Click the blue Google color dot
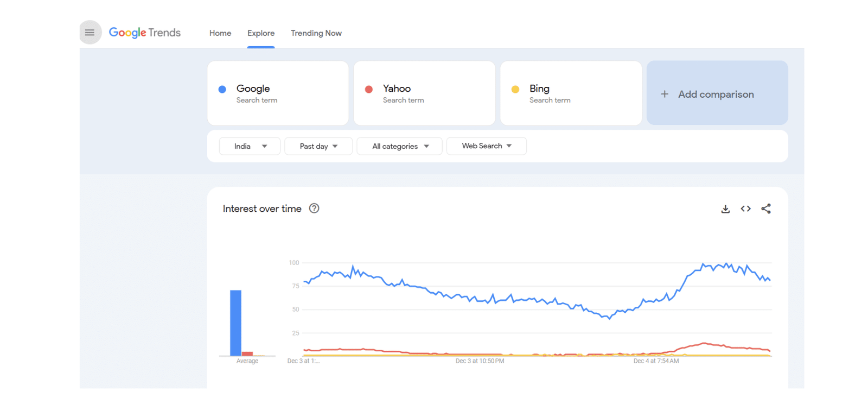 (x=222, y=89)
